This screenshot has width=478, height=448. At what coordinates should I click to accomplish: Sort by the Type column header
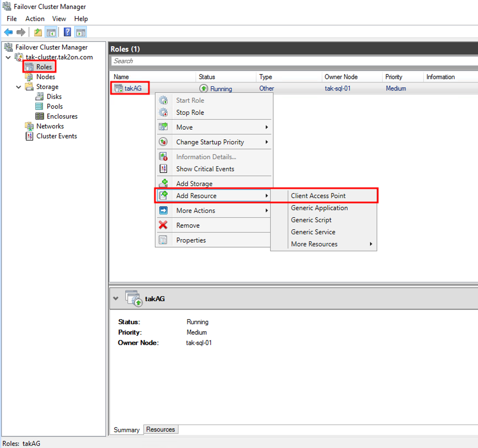click(289, 77)
